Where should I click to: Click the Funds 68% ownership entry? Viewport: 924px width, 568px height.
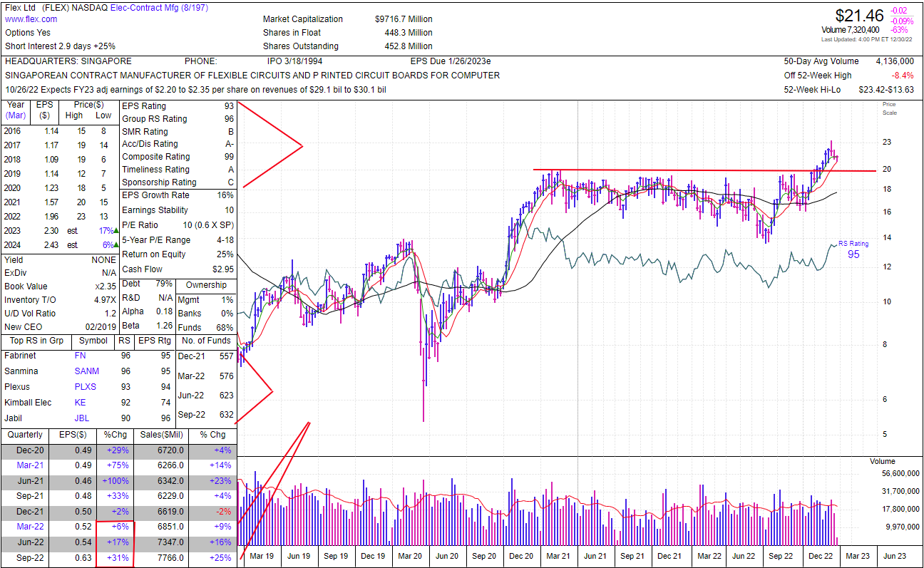205,327
